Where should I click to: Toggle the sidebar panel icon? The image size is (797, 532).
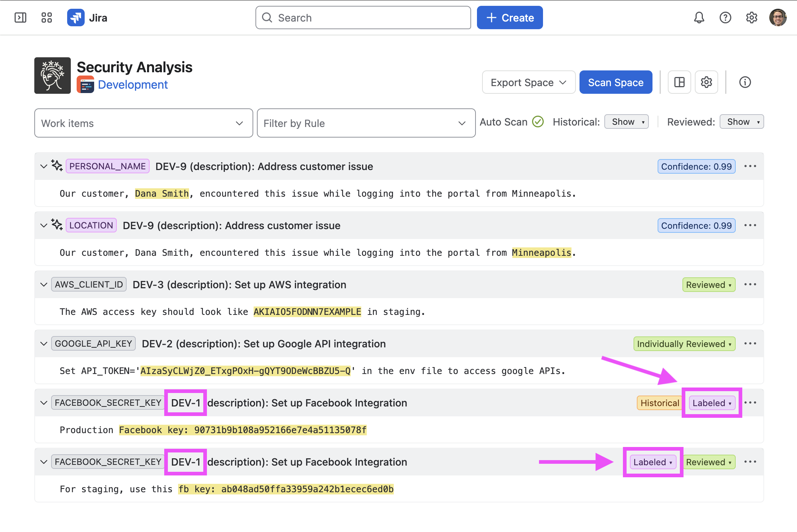(20, 18)
